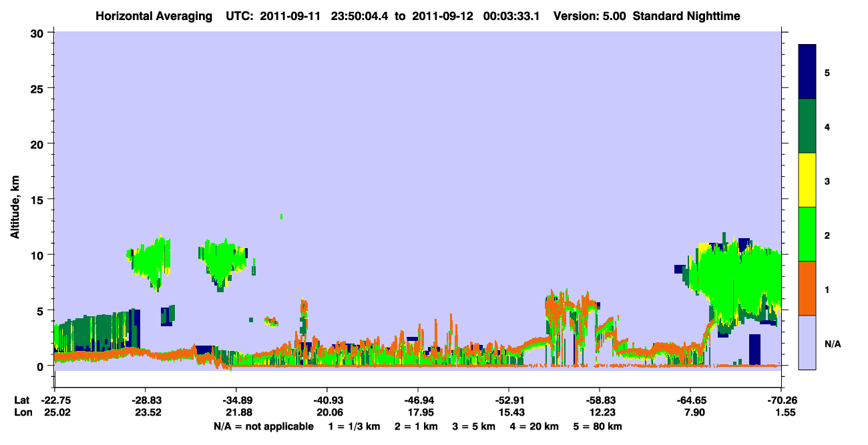The width and height of the screenshot is (868, 445).
Task: Click the bright green colorbar segment labeled 2
Action: coord(807,234)
